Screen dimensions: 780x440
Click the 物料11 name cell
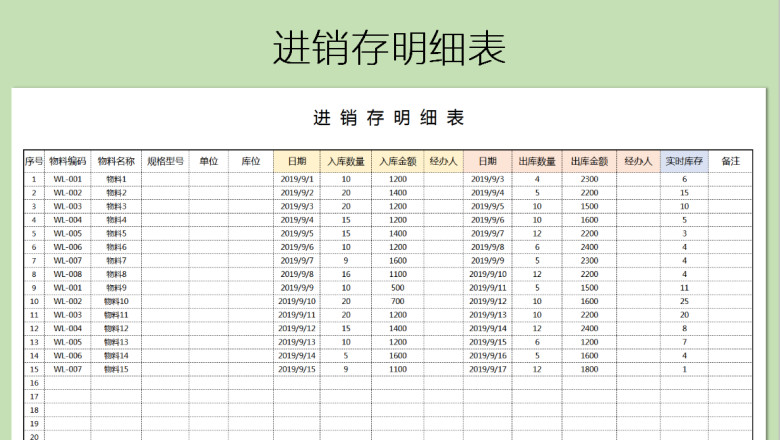coord(116,315)
